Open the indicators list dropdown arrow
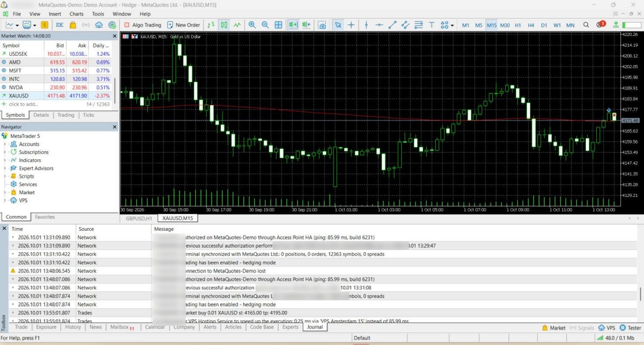Viewport: 644px width, 345px height. [x=34, y=25]
